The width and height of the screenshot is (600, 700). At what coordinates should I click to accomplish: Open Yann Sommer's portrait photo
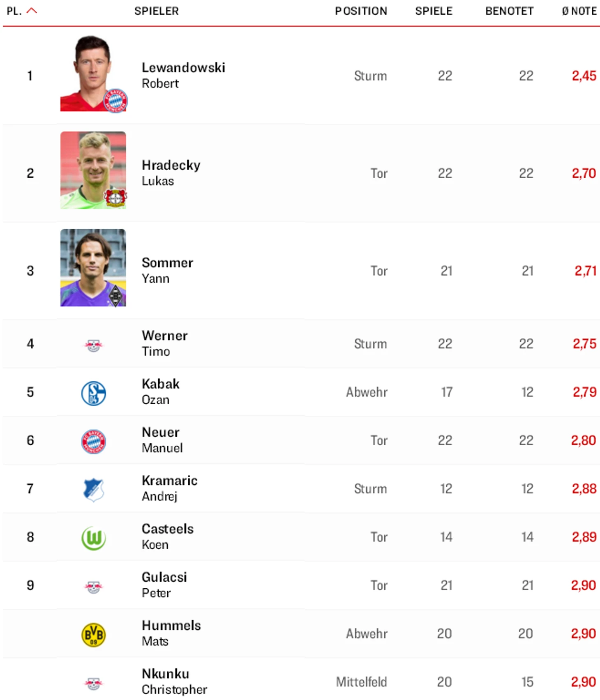coord(93,268)
